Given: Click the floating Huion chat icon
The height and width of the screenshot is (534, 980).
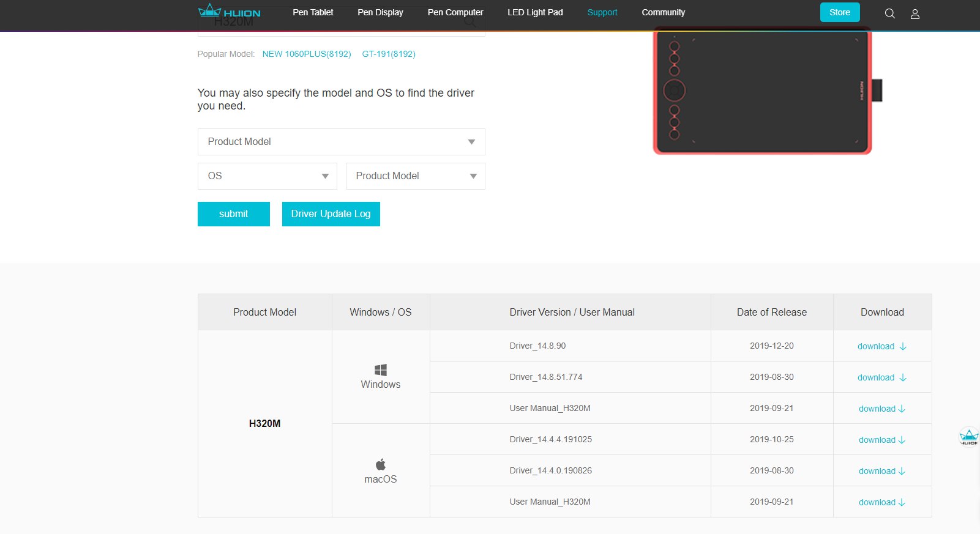Looking at the screenshot, I should pos(969,437).
